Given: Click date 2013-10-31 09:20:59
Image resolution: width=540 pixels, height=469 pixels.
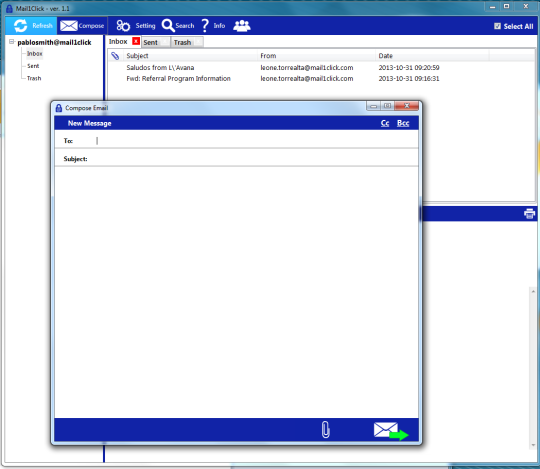Looking at the screenshot, I should [409, 67].
